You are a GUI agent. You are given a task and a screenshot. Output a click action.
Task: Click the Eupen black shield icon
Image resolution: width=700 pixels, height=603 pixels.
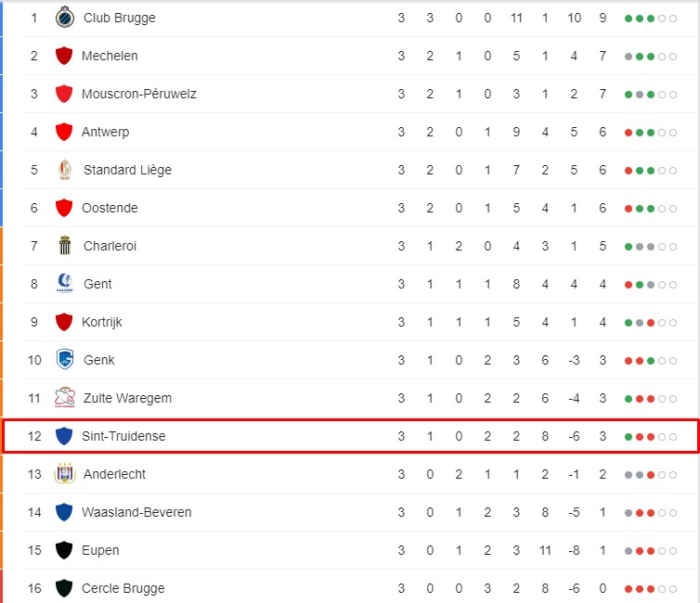(64, 550)
